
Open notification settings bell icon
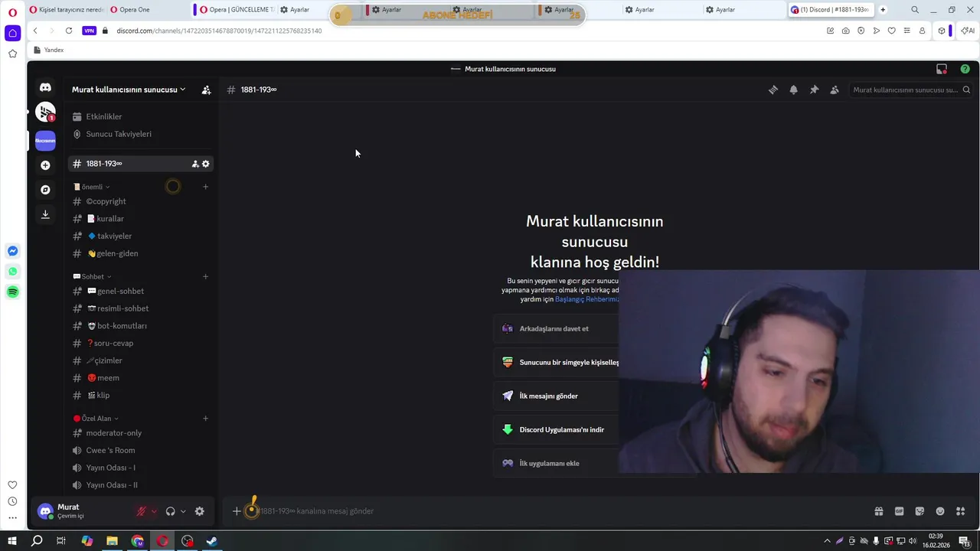(x=794, y=90)
